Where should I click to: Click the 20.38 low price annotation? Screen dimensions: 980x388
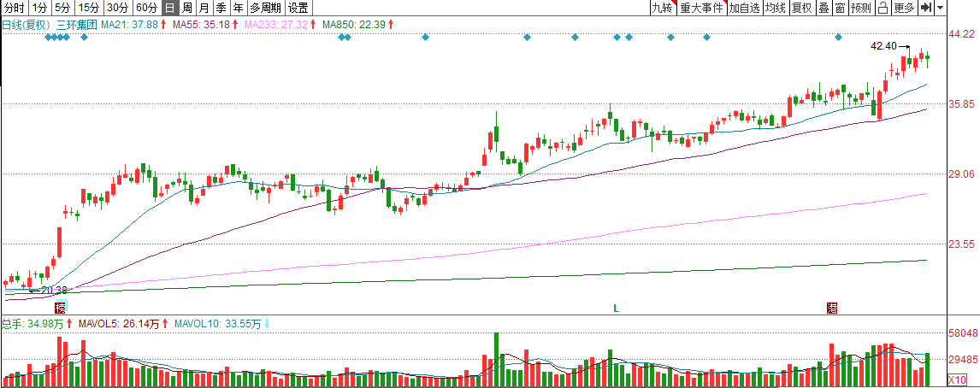[x=54, y=290]
